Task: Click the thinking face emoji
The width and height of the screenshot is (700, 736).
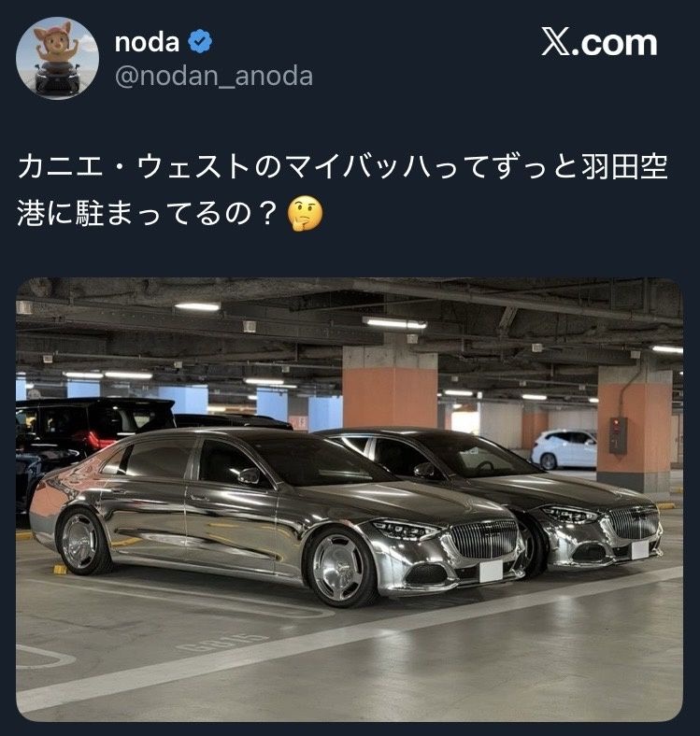Action: (306, 214)
